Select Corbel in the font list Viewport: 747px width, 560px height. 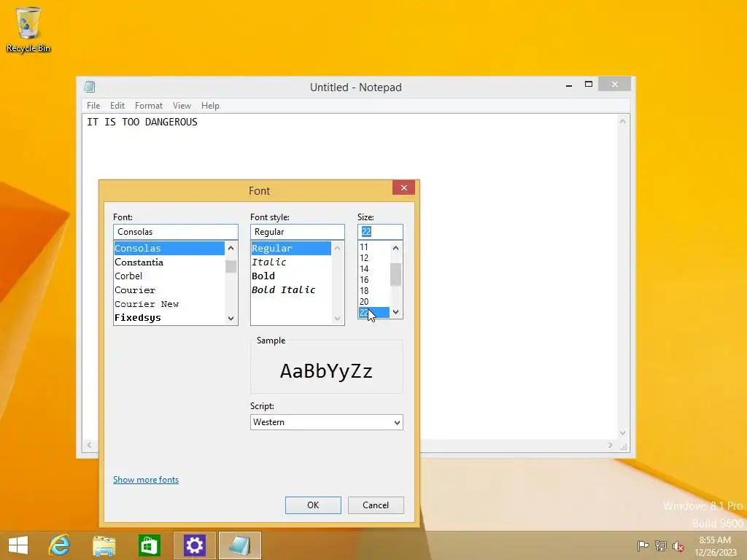coord(169,276)
